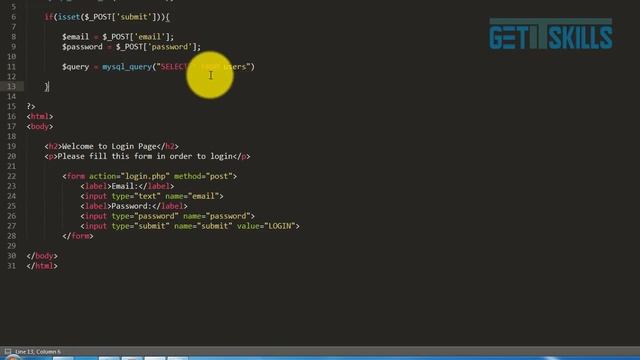Click line number 13 in the gutter

click(x=11, y=87)
